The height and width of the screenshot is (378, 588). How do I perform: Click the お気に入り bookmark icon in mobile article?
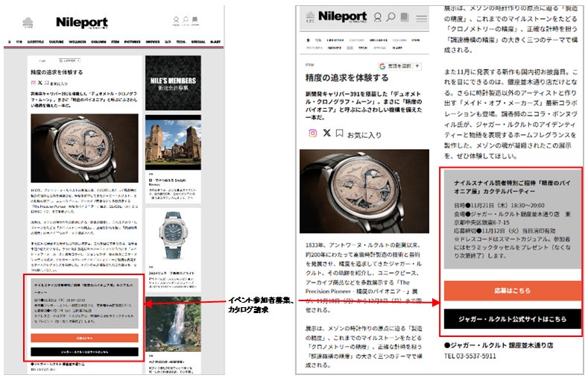tap(339, 133)
